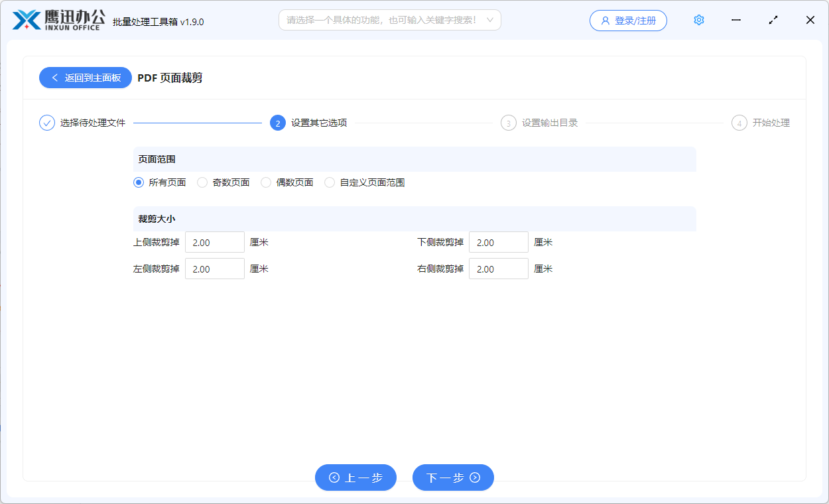Select the 奇数页面 radio option

tap(202, 182)
